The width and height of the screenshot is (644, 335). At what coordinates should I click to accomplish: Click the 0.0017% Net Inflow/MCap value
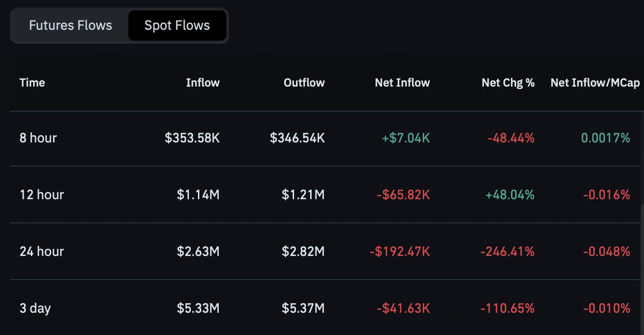click(x=606, y=138)
